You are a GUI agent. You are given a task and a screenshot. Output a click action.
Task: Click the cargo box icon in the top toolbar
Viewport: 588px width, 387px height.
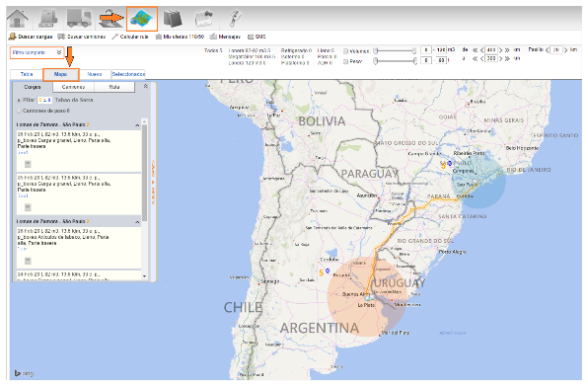48,19
